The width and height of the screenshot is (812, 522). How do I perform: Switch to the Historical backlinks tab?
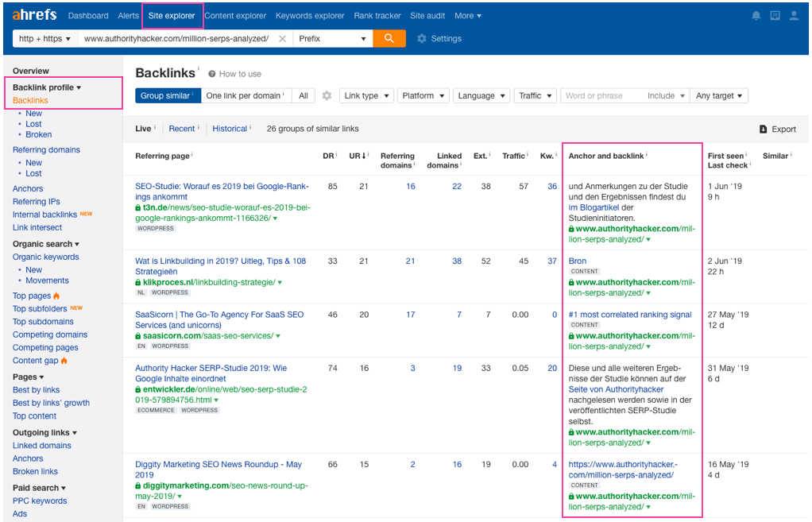[x=230, y=129]
